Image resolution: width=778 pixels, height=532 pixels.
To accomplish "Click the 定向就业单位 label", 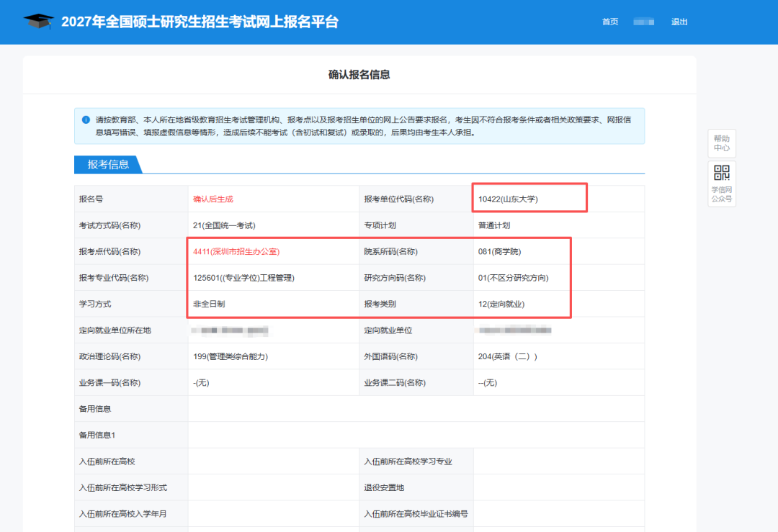I will point(388,330).
